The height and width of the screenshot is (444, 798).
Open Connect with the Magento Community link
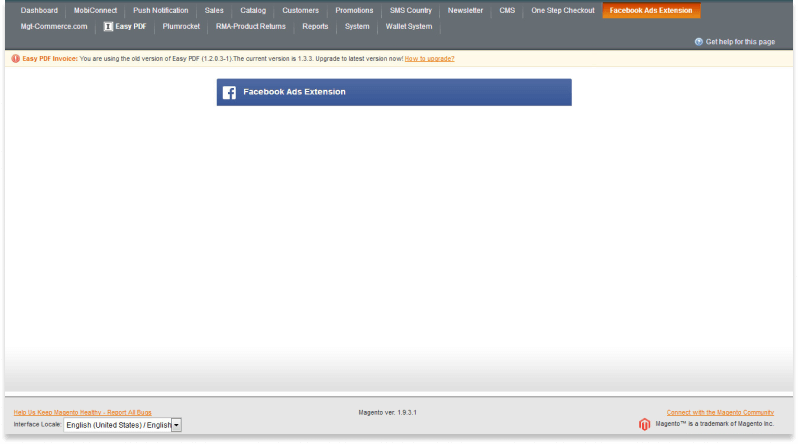(x=720, y=412)
